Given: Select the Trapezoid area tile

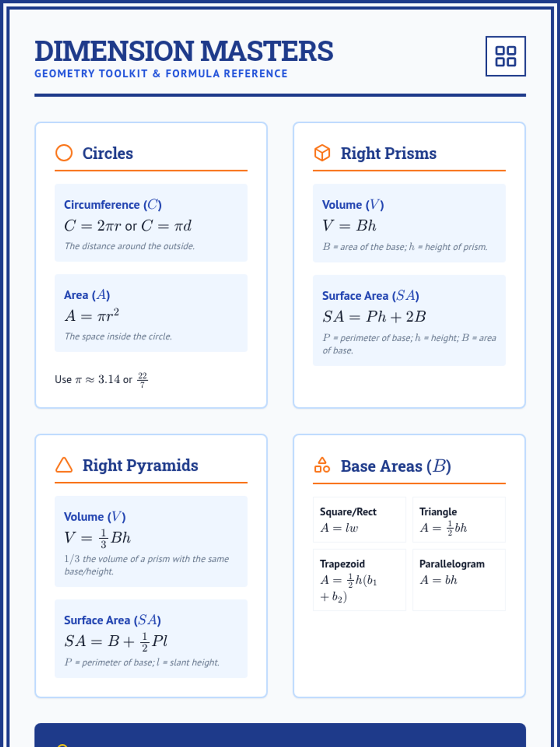Looking at the screenshot, I should pyautogui.click(x=359, y=580).
